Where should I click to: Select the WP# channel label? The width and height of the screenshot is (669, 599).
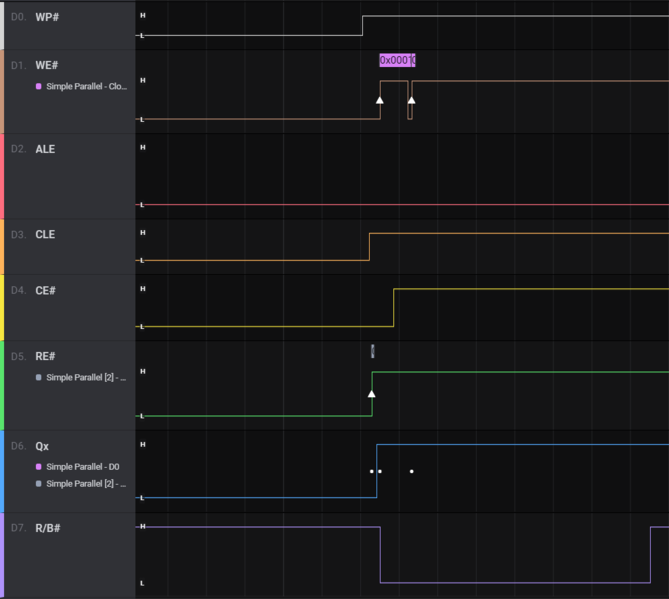click(x=47, y=17)
